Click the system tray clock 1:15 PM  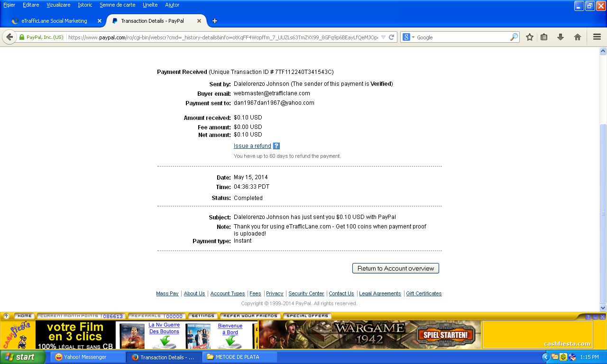point(589,357)
